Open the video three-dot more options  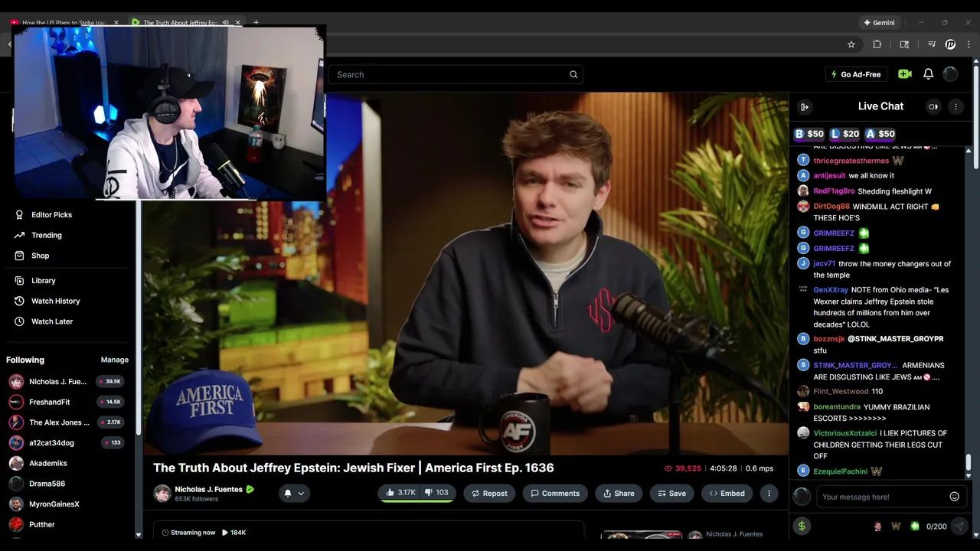click(769, 494)
